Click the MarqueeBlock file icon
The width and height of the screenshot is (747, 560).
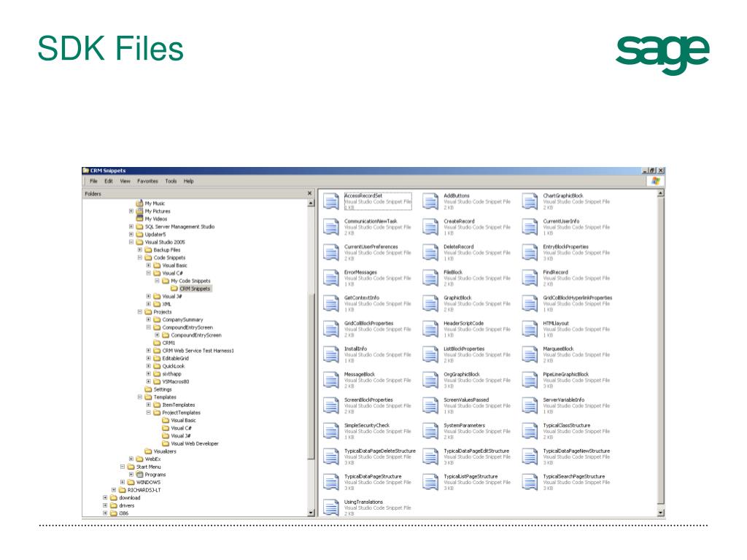530,355
